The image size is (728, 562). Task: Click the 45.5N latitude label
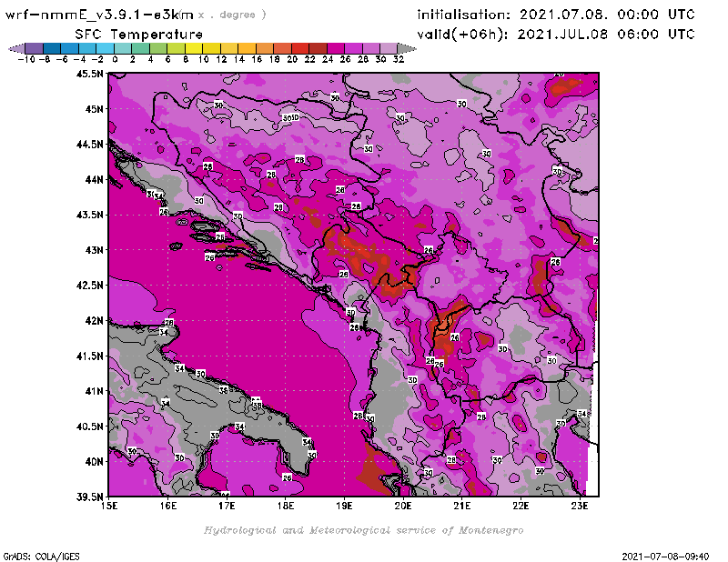pos(89,74)
